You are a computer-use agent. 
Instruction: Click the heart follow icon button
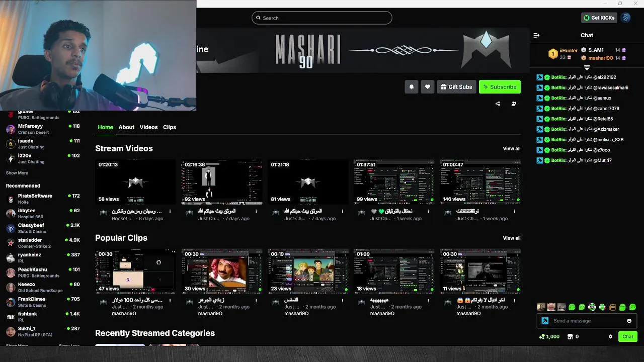tap(428, 87)
